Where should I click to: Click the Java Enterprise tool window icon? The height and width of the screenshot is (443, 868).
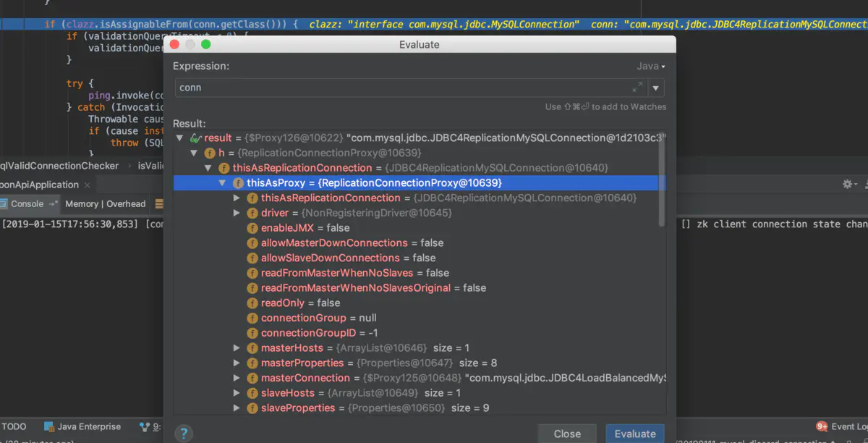(x=49, y=427)
